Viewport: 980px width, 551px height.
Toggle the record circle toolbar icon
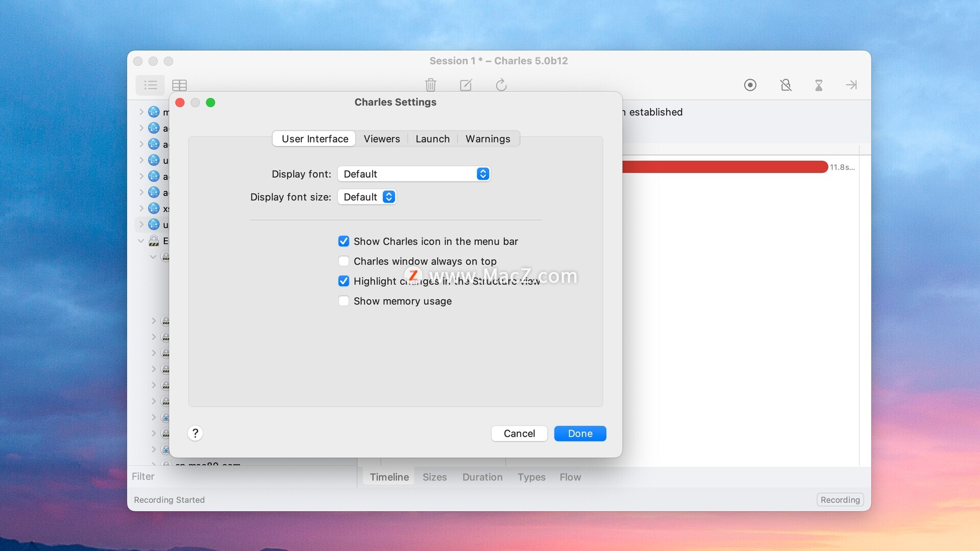pos(750,85)
